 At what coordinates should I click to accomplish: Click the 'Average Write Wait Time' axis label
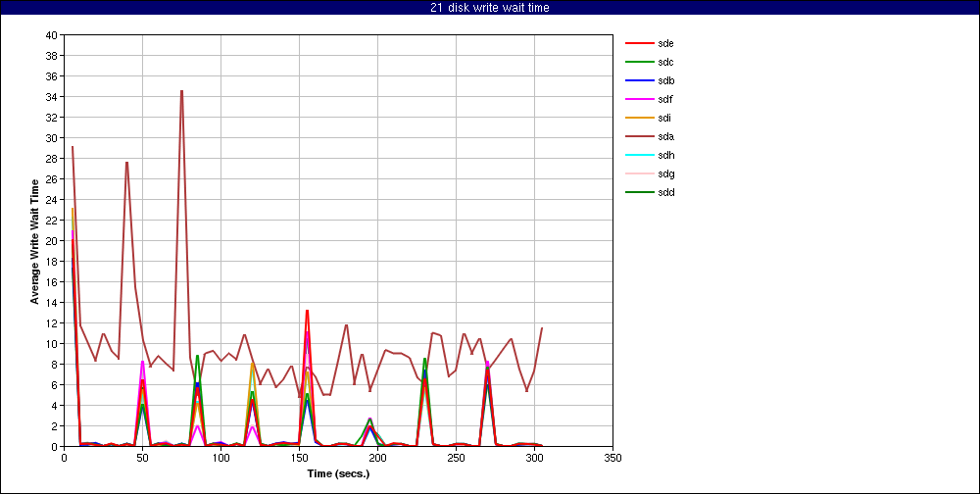coord(35,241)
